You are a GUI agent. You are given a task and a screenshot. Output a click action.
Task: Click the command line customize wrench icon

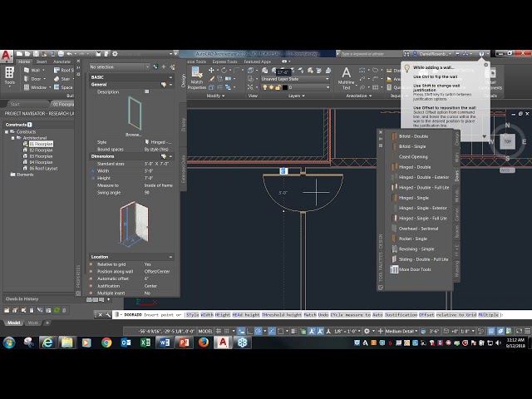pos(108,315)
